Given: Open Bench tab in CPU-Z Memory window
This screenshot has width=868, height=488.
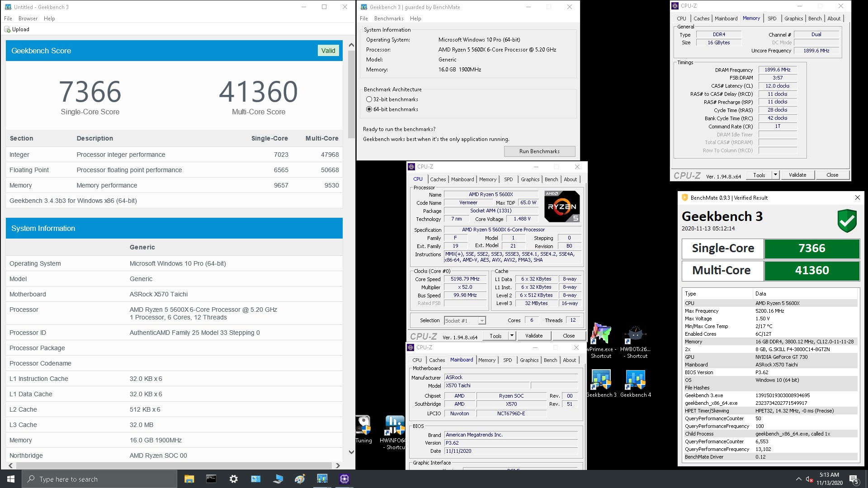Looking at the screenshot, I should (x=815, y=19).
